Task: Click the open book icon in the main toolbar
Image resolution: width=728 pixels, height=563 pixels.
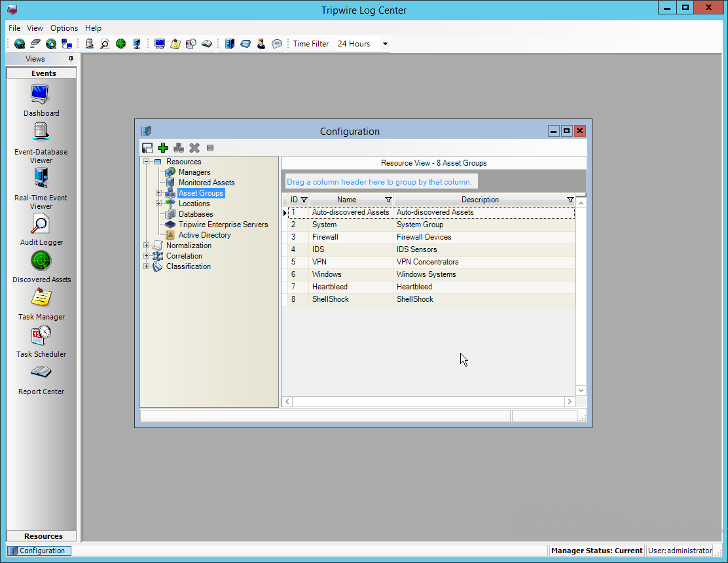Action: coord(207,44)
